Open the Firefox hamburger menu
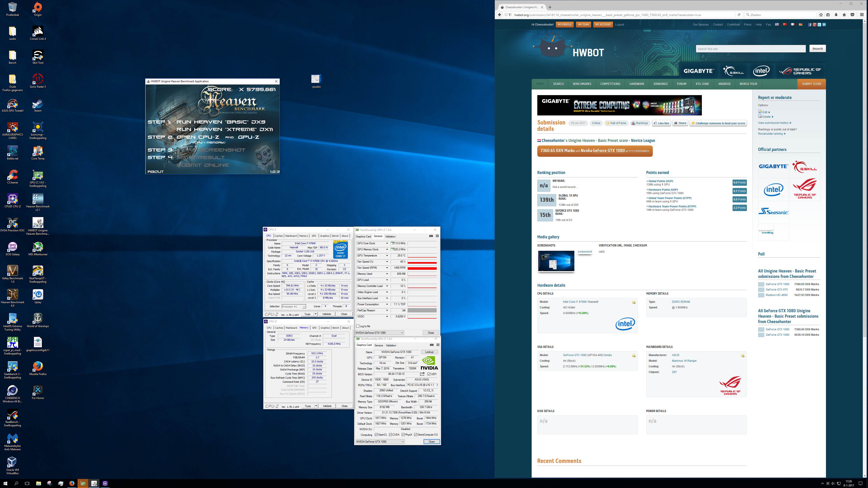Screen dimensions: 868x488 862,15
